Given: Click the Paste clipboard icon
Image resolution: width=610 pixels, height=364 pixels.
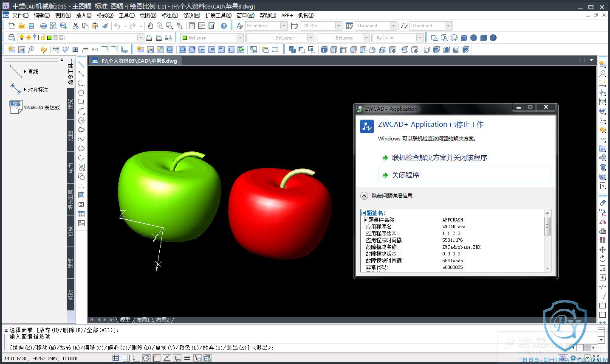Looking at the screenshot, I should coord(95,26).
